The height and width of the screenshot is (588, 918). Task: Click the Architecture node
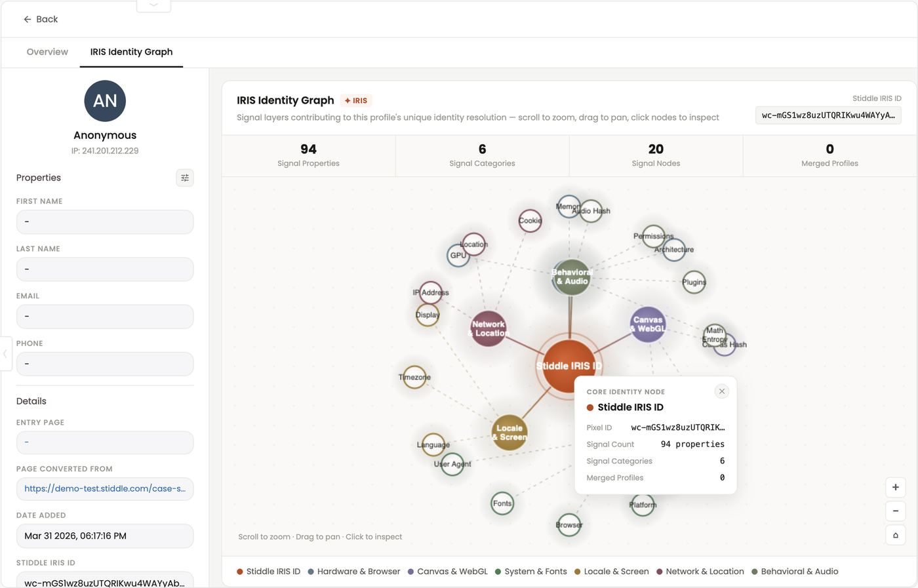click(x=673, y=249)
